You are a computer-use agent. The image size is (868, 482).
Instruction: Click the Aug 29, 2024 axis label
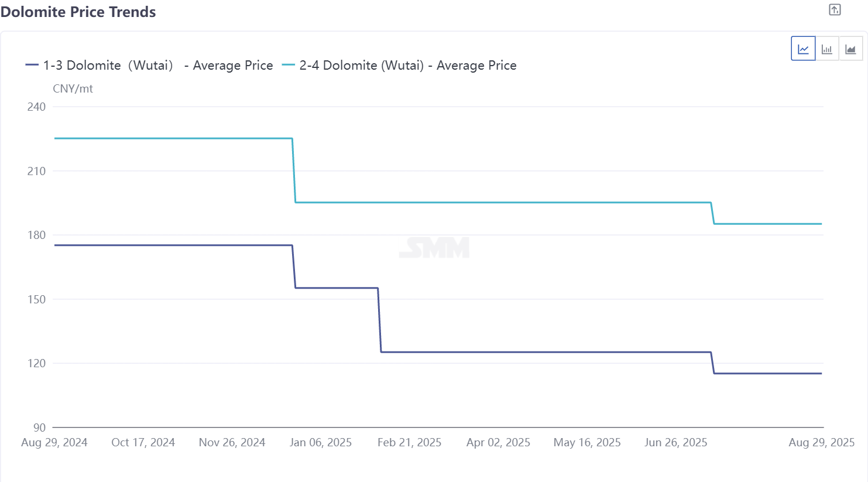(54, 443)
